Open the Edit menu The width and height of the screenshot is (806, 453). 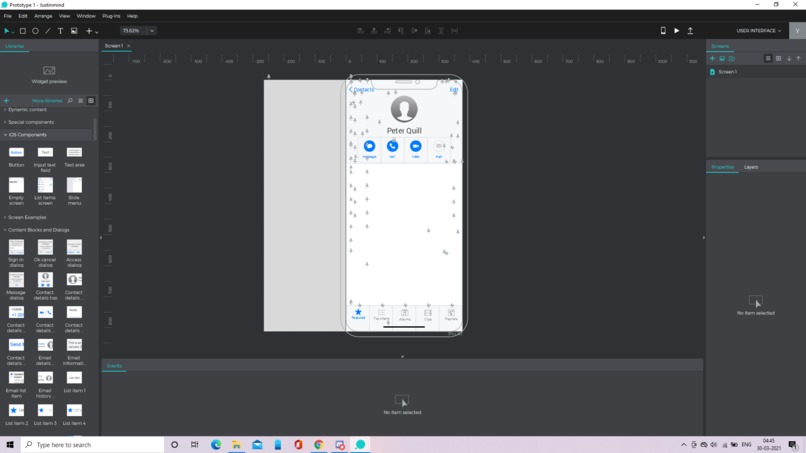coord(23,16)
